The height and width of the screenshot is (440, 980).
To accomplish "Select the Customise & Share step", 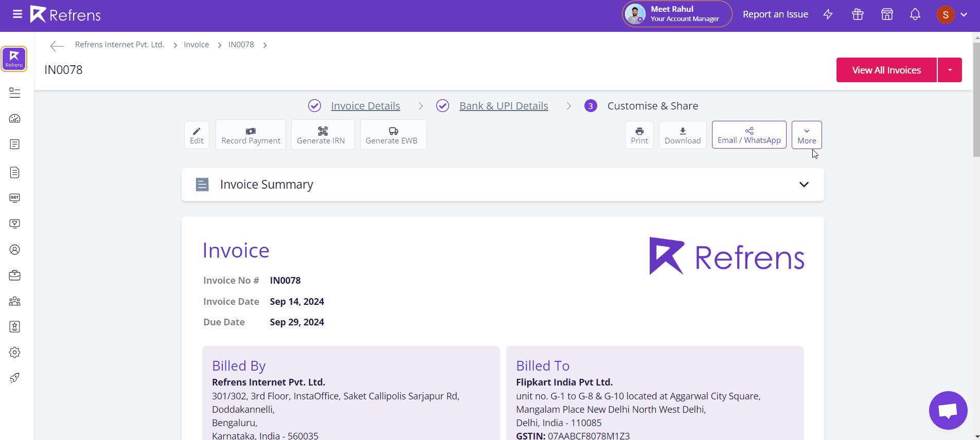I will click(652, 106).
